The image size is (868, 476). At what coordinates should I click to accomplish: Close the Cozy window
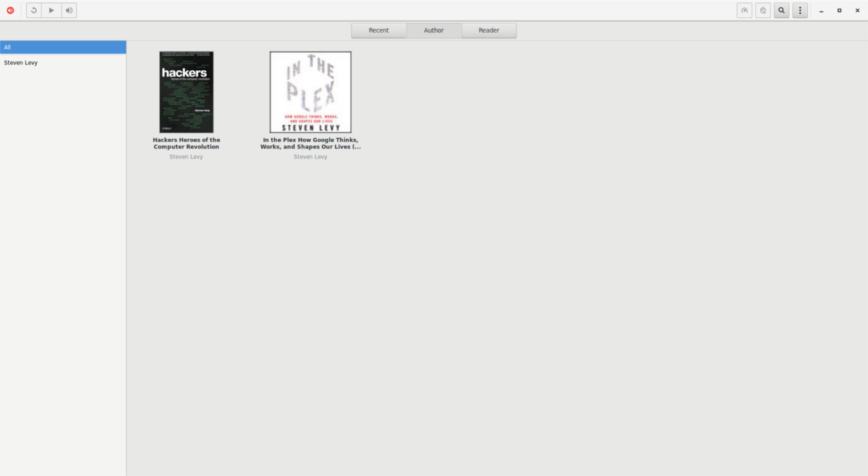coord(856,11)
